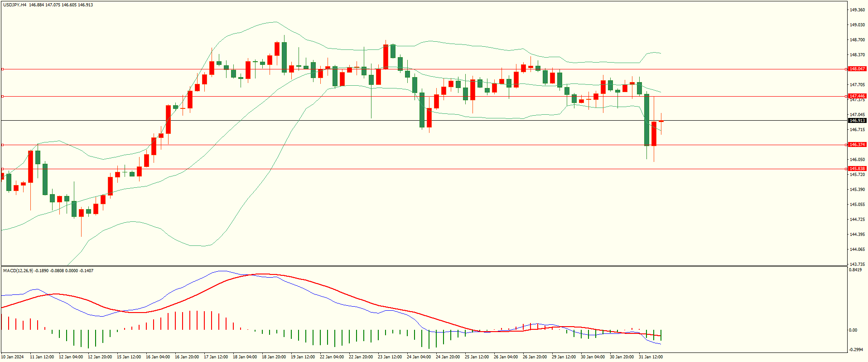Click the 149.360 price scale label

[857, 10]
